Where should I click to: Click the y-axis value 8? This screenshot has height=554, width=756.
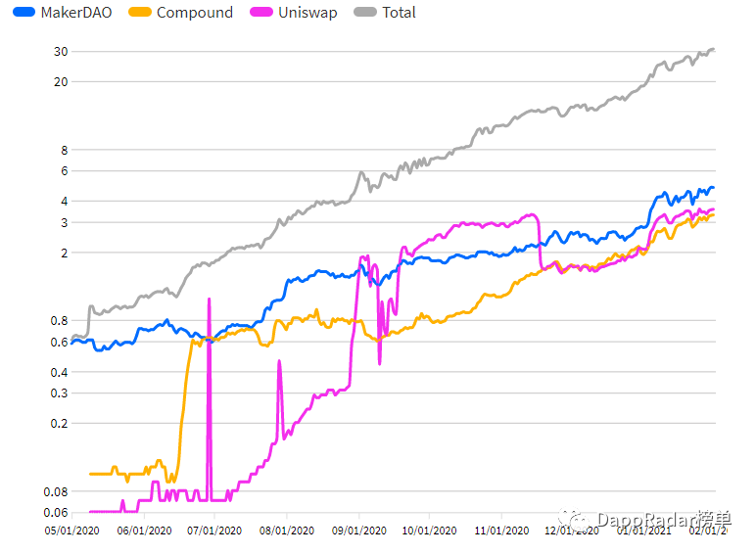click(64, 151)
